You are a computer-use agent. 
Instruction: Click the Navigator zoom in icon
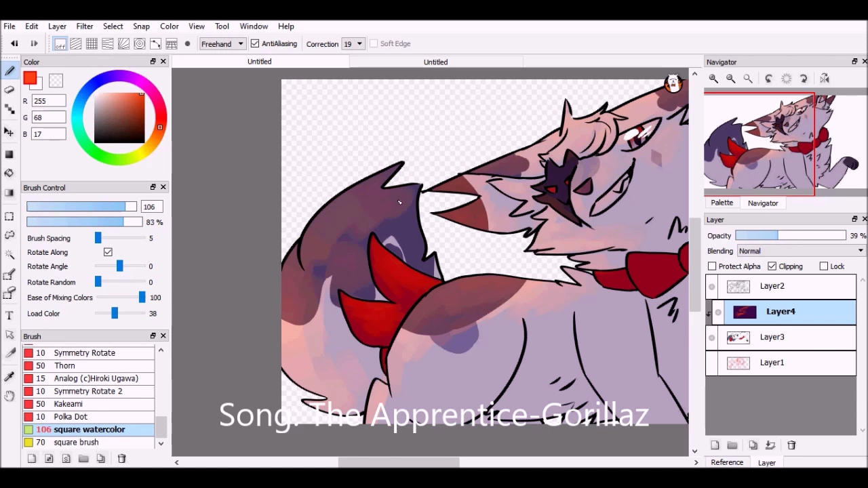713,79
